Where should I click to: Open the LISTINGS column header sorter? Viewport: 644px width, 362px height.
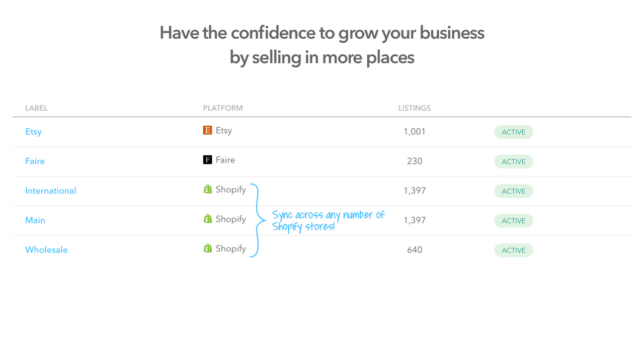(414, 108)
